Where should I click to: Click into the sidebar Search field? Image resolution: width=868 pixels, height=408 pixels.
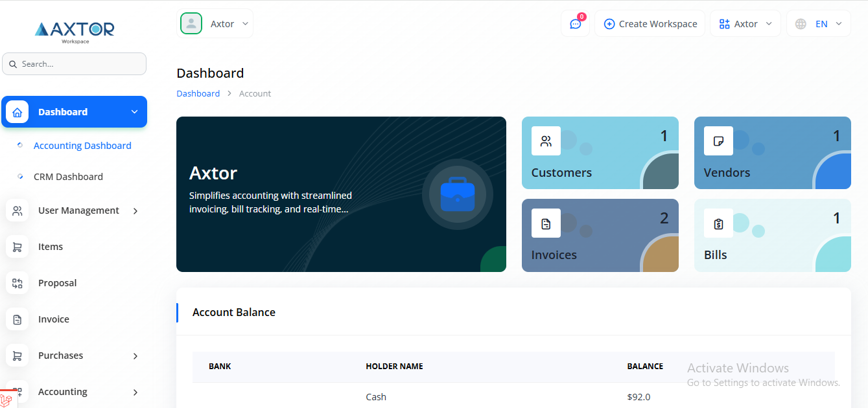[x=78, y=64]
